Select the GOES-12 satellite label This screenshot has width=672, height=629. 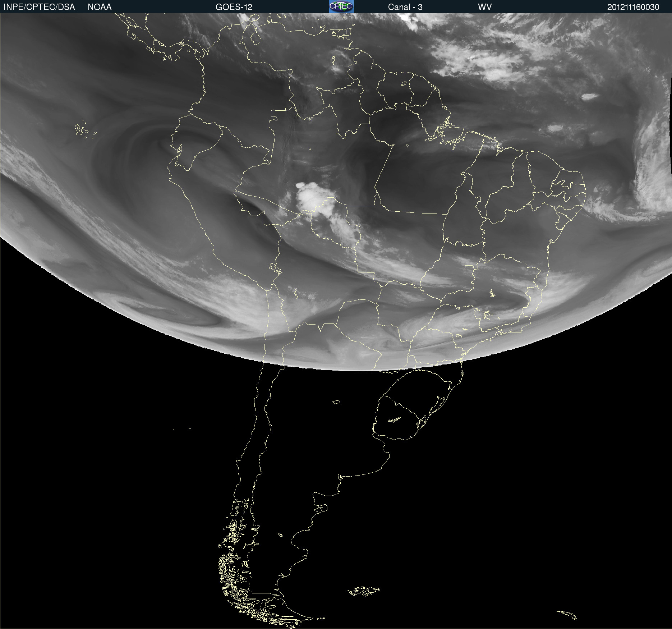point(234,7)
